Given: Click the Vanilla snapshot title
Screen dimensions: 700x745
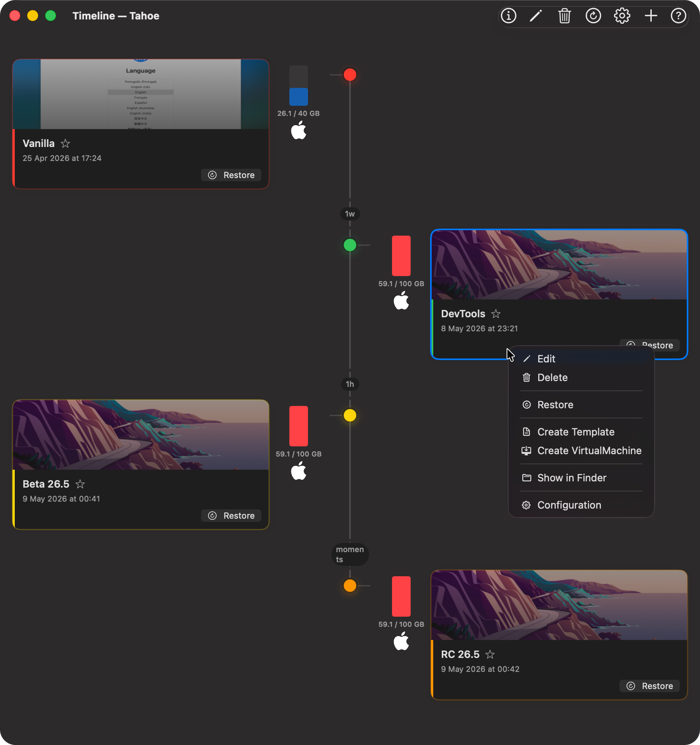Looking at the screenshot, I should coord(38,143).
